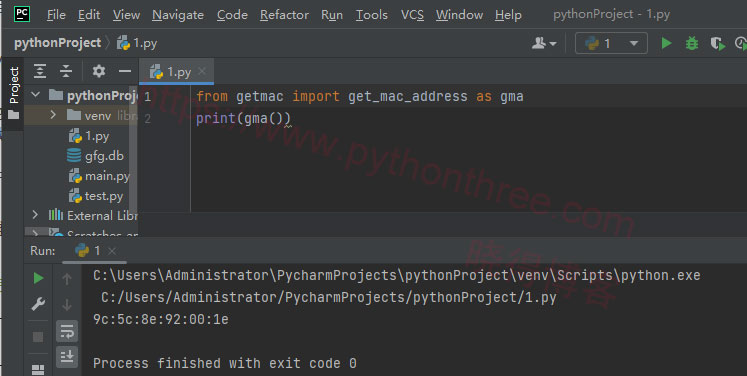Open the VCS menu

point(412,15)
